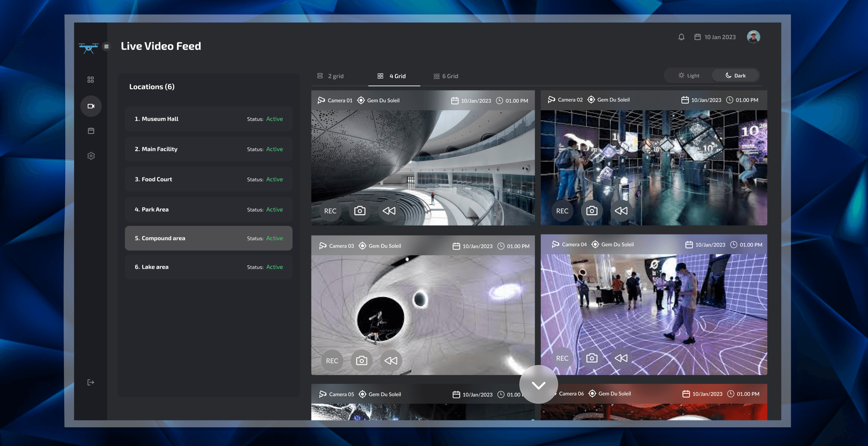The width and height of the screenshot is (868, 446).
Task: Open the dashboard grid sidebar icon
Action: pos(91,80)
